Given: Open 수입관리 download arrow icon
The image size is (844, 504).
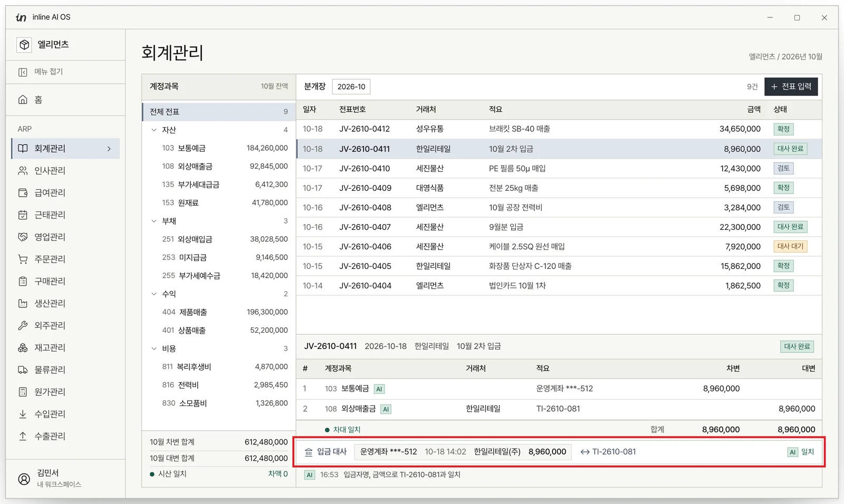Looking at the screenshot, I should 23,414.
